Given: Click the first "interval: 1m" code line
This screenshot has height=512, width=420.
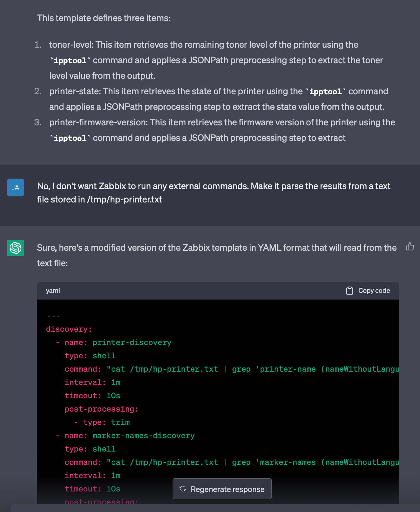Looking at the screenshot, I should click(x=92, y=382).
